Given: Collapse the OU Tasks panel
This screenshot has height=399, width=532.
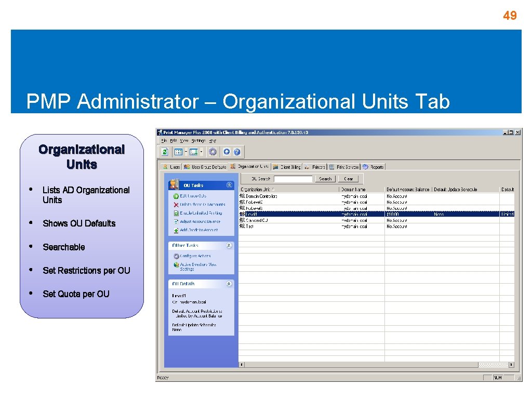Looking at the screenshot, I should point(229,185).
